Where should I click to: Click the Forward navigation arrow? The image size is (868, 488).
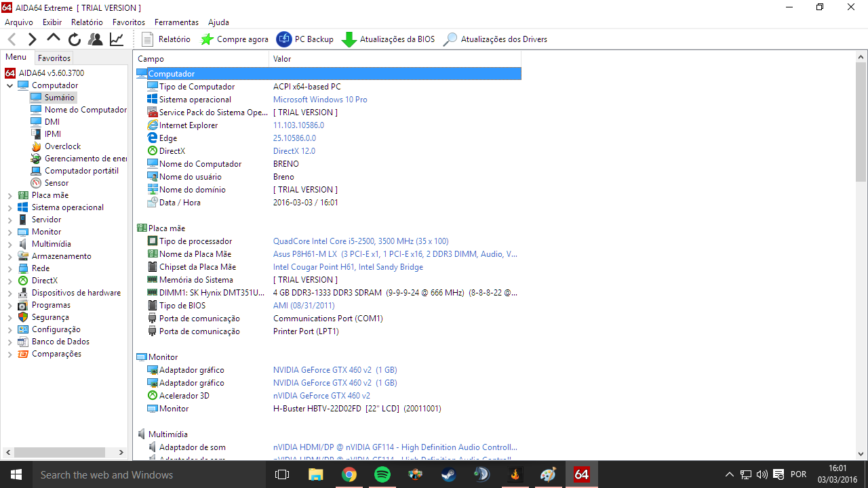coord(32,39)
